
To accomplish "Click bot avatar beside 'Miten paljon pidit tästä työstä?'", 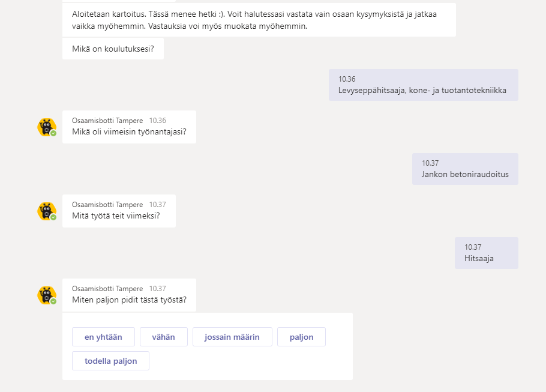I will 46,295.
